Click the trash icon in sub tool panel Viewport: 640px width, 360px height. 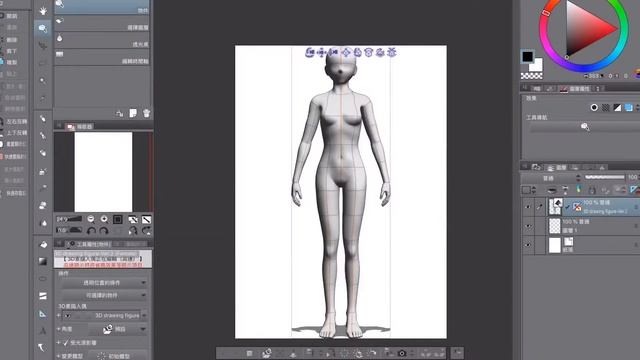pyautogui.click(x=147, y=113)
